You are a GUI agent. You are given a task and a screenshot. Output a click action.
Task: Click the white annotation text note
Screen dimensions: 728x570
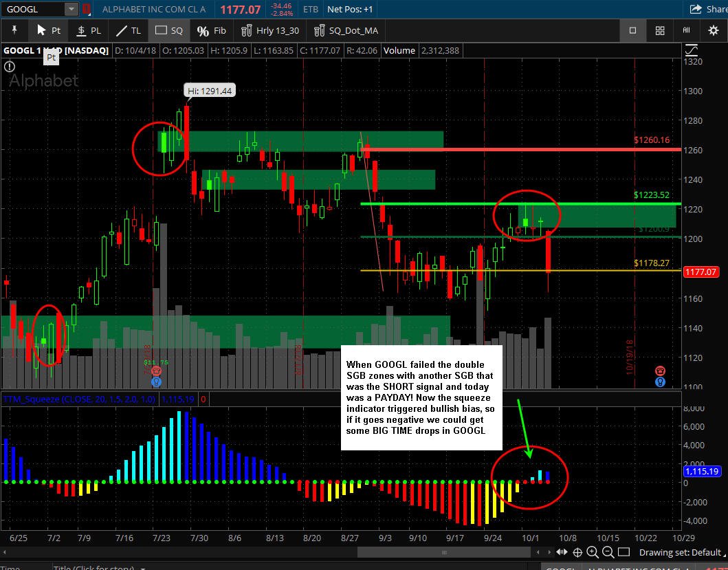(x=421, y=397)
